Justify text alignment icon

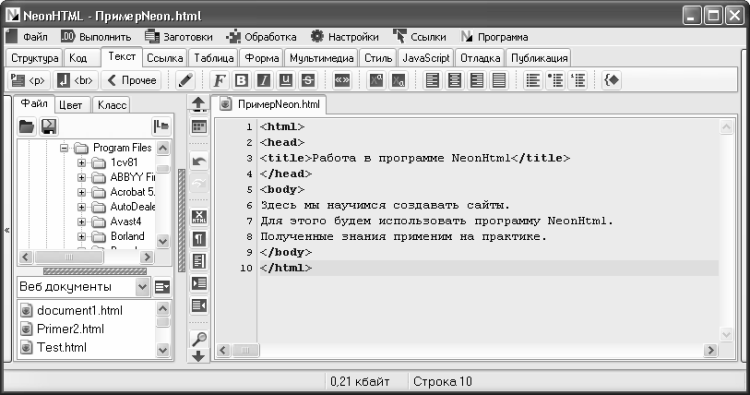click(499, 80)
